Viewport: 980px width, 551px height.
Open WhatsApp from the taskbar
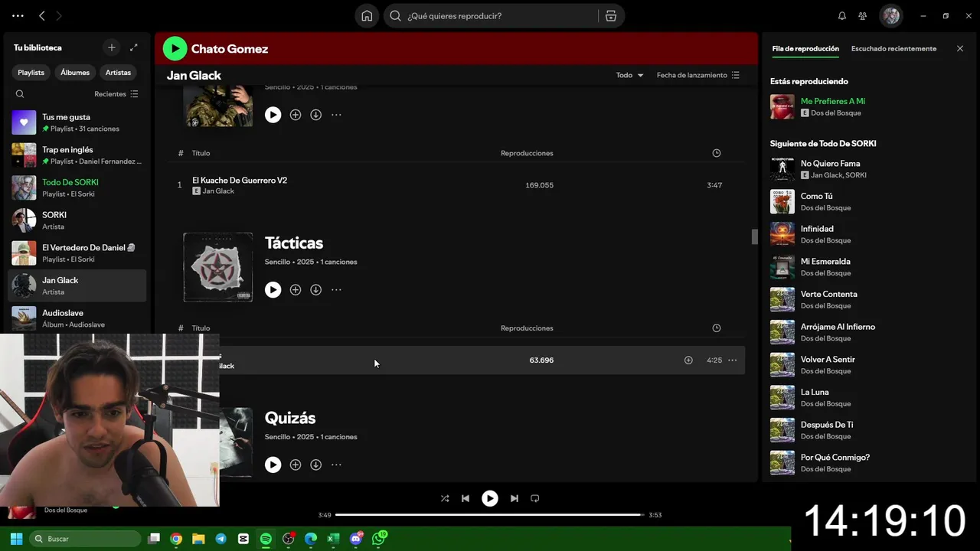pyautogui.click(x=379, y=539)
